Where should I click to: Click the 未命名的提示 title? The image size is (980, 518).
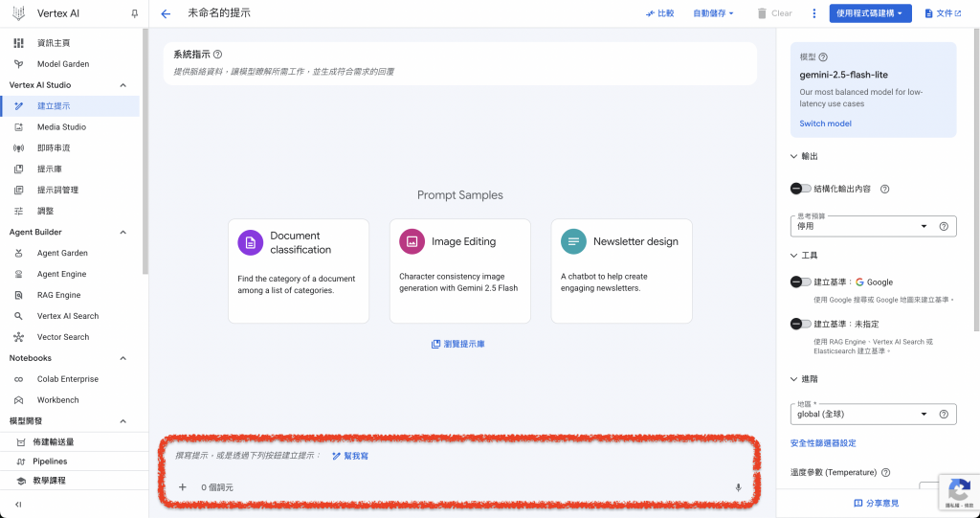click(x=219, y=13)
